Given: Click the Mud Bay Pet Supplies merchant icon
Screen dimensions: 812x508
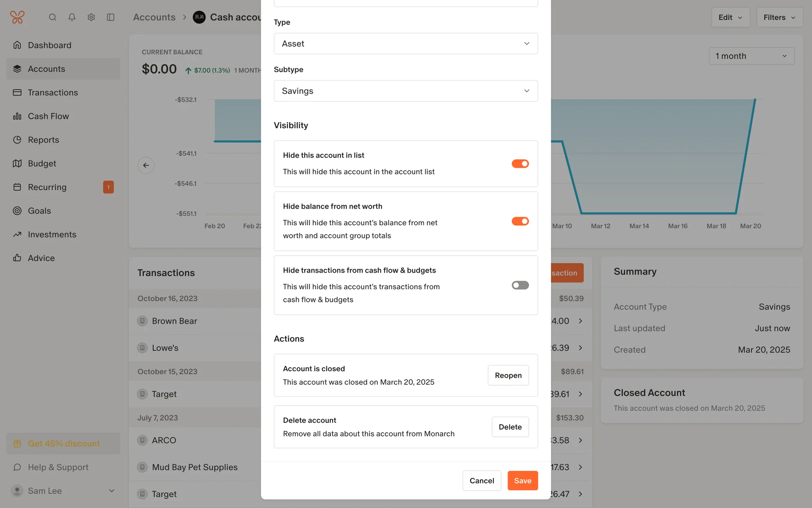Looking at the screenshot, I should [x=143, y=467].
